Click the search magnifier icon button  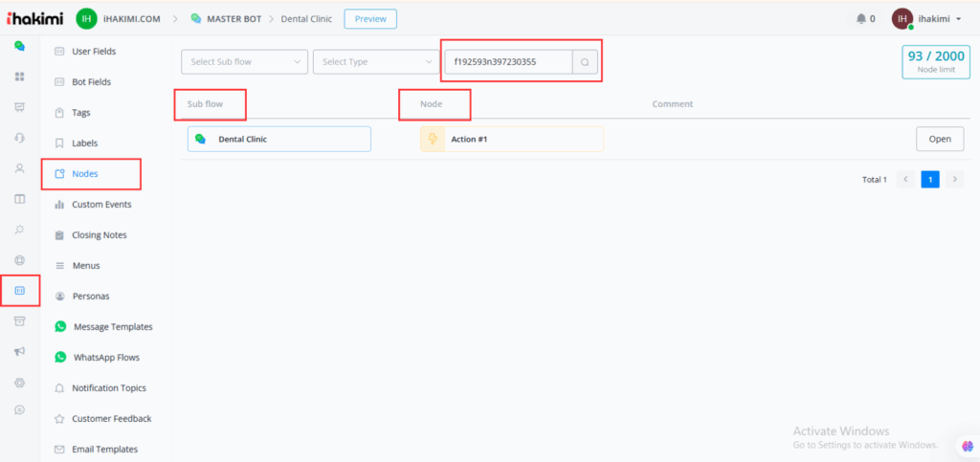pos(585,62)
